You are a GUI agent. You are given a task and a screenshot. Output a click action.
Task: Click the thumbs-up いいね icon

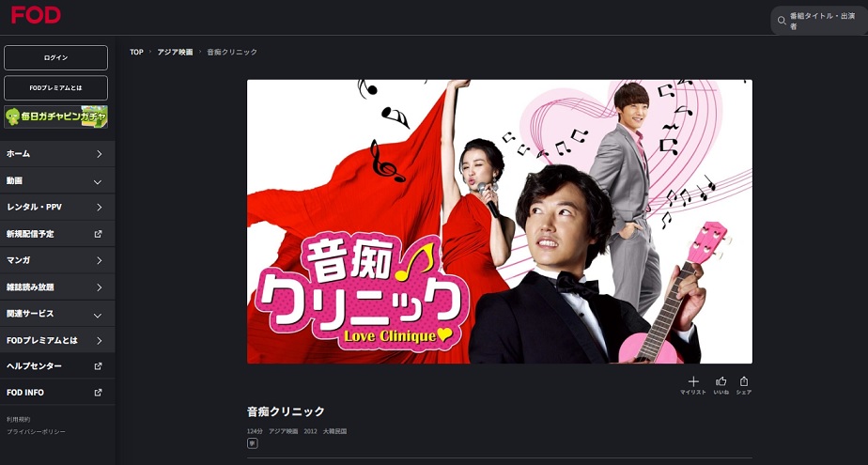click(x=721, y=381)
